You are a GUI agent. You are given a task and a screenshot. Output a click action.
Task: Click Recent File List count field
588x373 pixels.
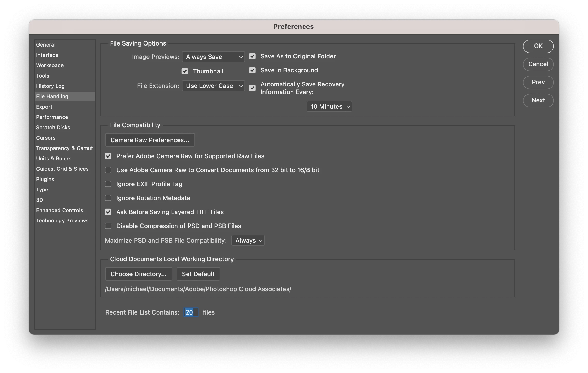(x=191, y=312)
